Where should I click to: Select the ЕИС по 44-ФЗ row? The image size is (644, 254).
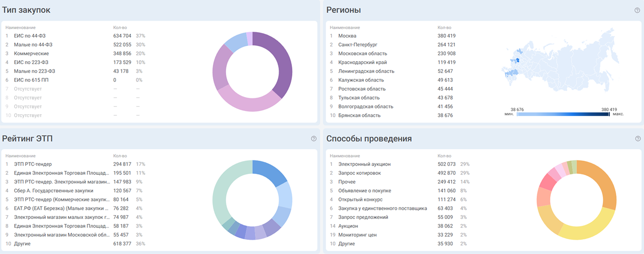76,36
